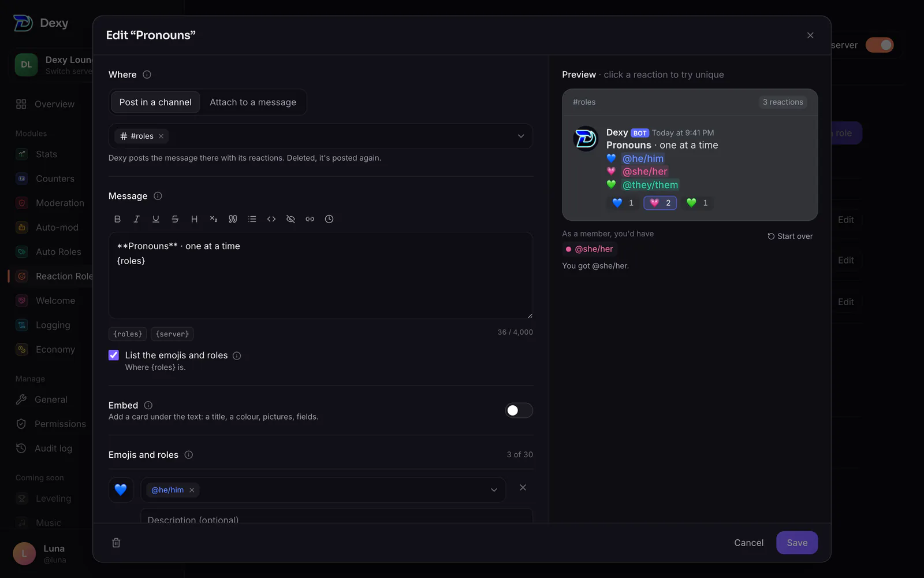
Task: Open the Moderation module in the sidebar
Action: [x=59, y=203]
